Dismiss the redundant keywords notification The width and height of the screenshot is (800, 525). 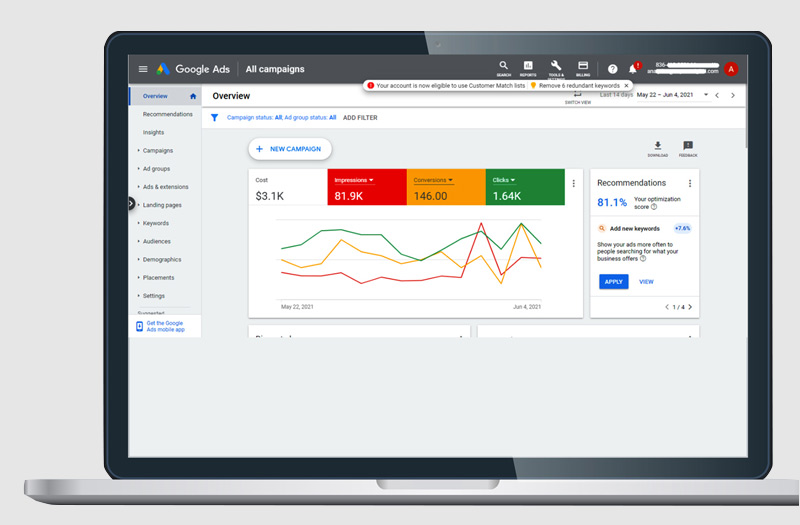[626, 86]
